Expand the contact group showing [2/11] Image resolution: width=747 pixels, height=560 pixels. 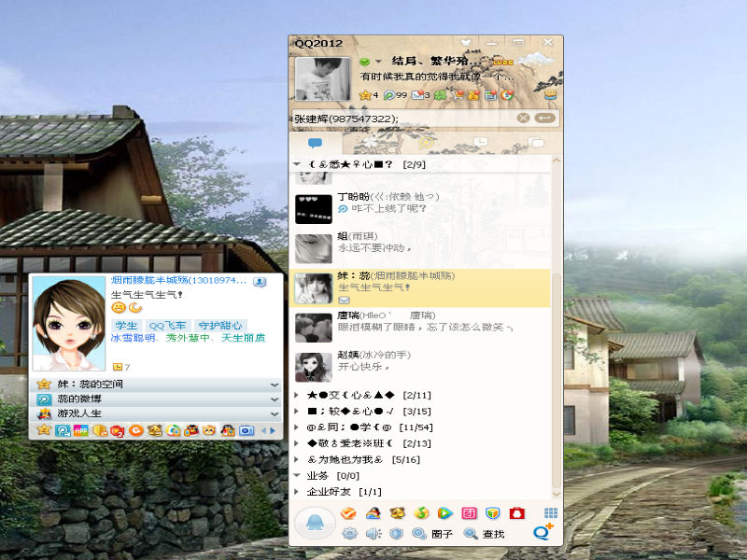point(297,395)
